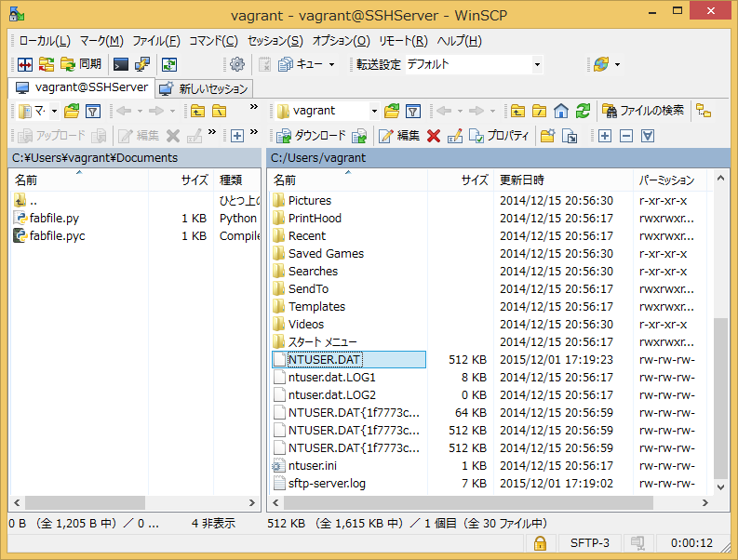Click the 同期 synchronize button
738x560 pixels.
pyautogui.click(x=81, y=64)
